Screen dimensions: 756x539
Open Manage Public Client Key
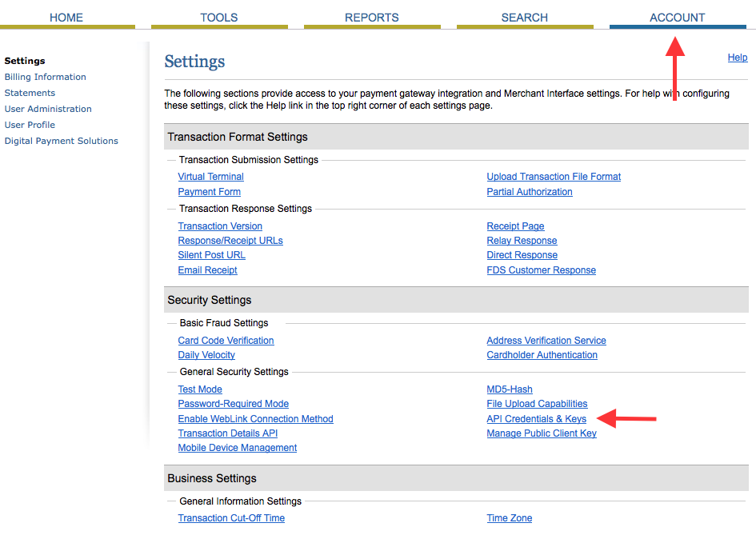(x=542, y=433)
